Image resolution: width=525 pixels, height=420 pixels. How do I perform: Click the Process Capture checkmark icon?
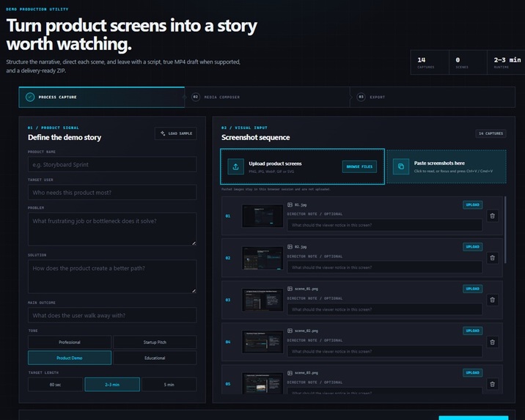point(30,97)
